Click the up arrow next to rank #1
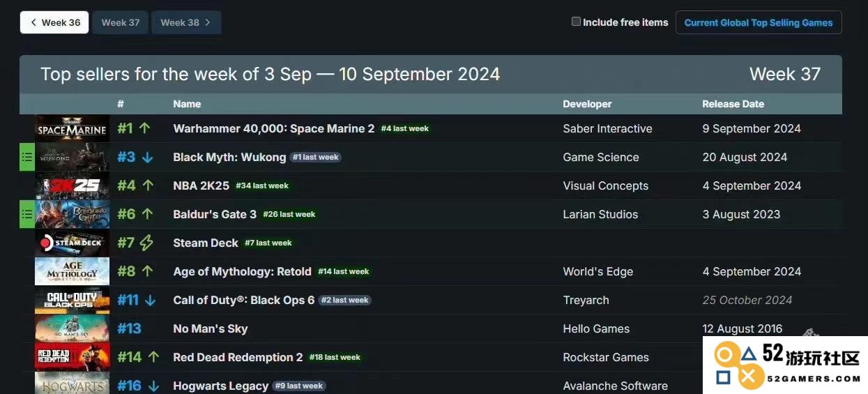The width and height of the screenshot is (868, 394). 145,128
